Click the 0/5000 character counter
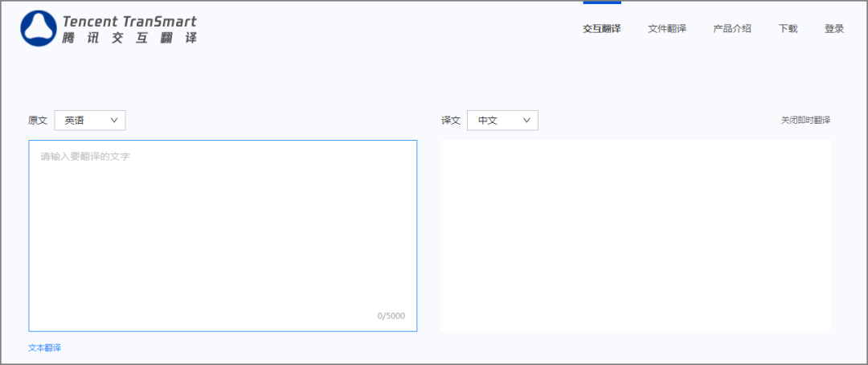The height and width of the screenshot is (365, 868). (391, 316)
